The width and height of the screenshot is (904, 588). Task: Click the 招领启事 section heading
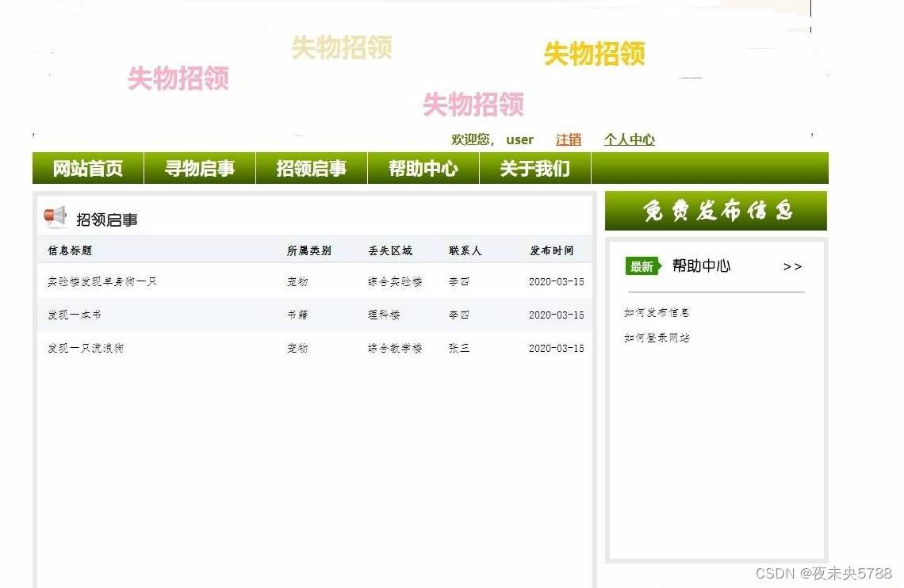coord(107,220)
